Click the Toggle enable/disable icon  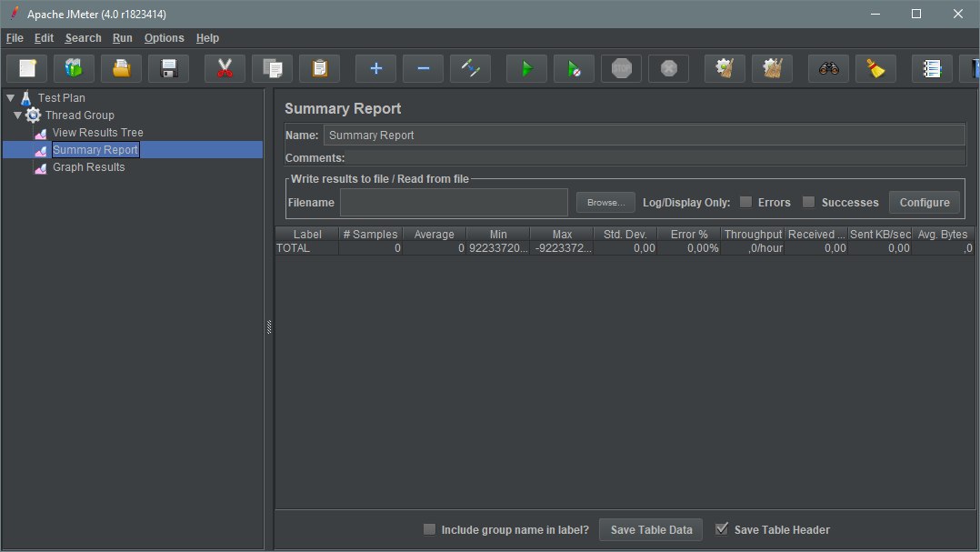point(471,68)
